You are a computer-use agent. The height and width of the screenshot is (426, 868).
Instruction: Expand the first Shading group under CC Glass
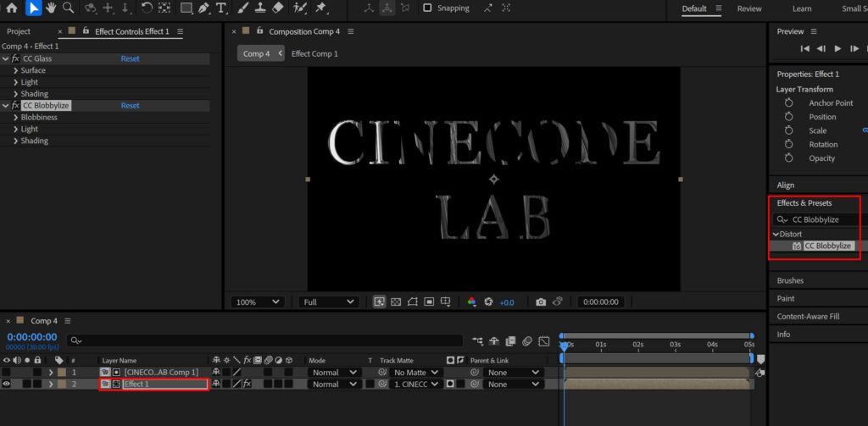15,94
